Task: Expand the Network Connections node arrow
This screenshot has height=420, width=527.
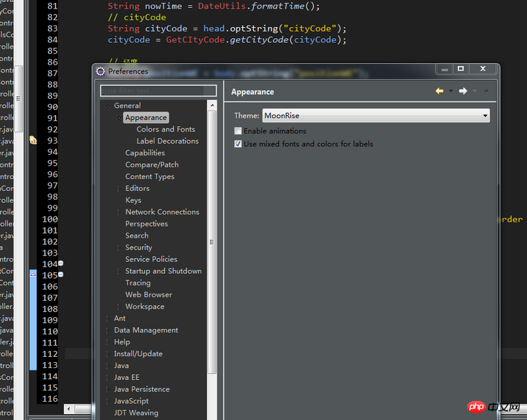Action: 119,212
